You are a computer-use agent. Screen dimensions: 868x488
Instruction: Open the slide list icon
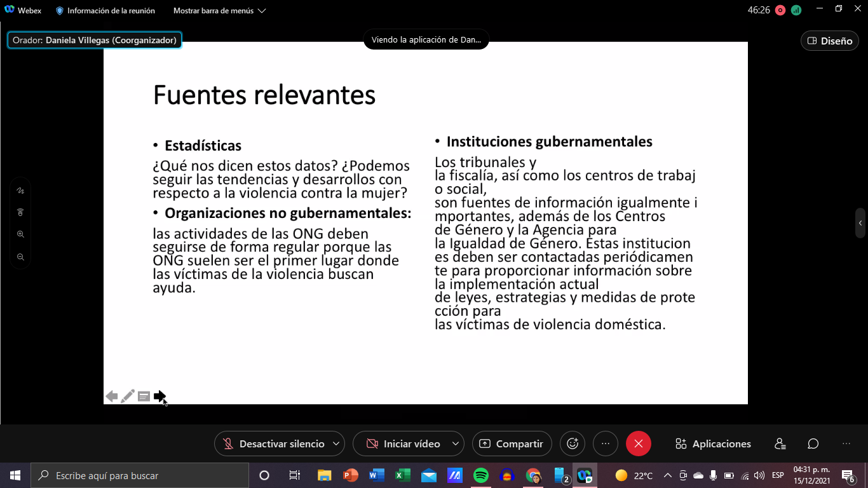coord(144,396)
